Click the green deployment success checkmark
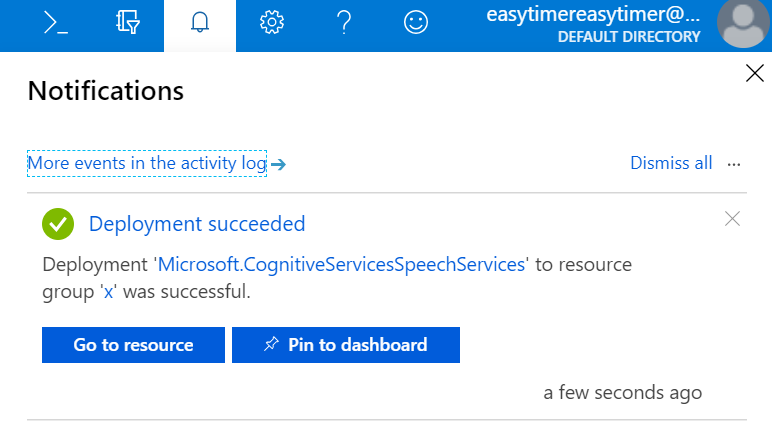 pyautogui.click(x=58, y=224)
